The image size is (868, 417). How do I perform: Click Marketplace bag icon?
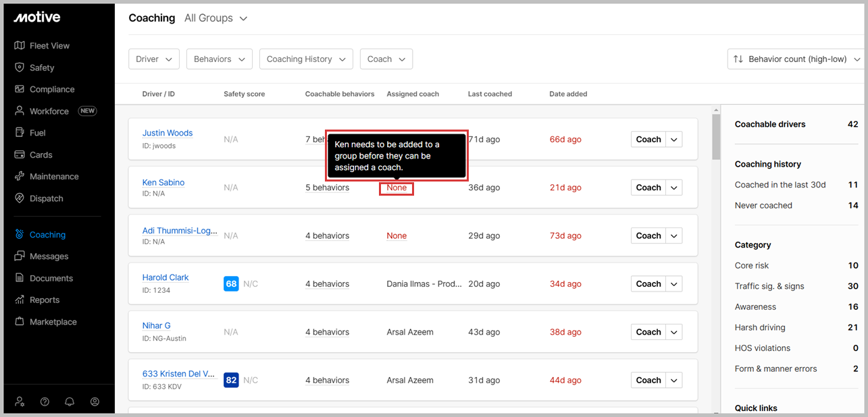[20, 322]
